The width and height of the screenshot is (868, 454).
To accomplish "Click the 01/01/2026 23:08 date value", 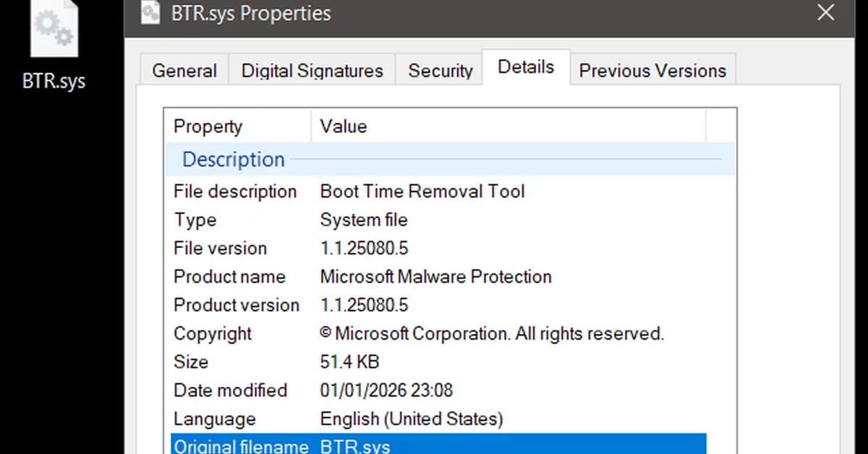I will tap(386, 390).
